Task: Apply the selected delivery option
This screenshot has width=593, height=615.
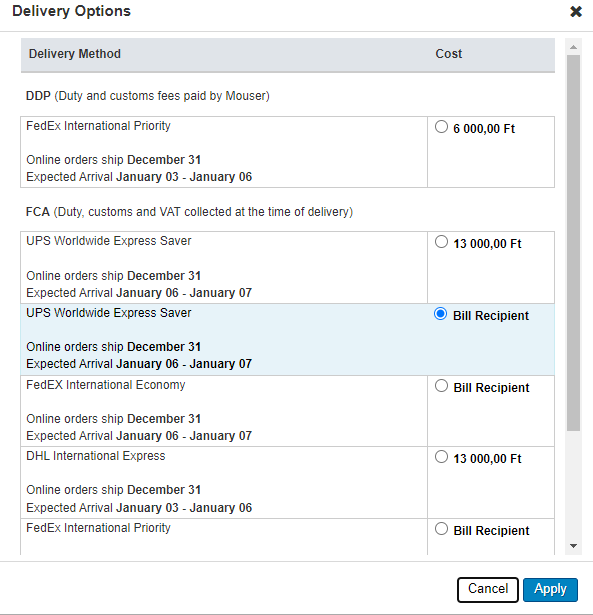Action: tap(550, 590)
